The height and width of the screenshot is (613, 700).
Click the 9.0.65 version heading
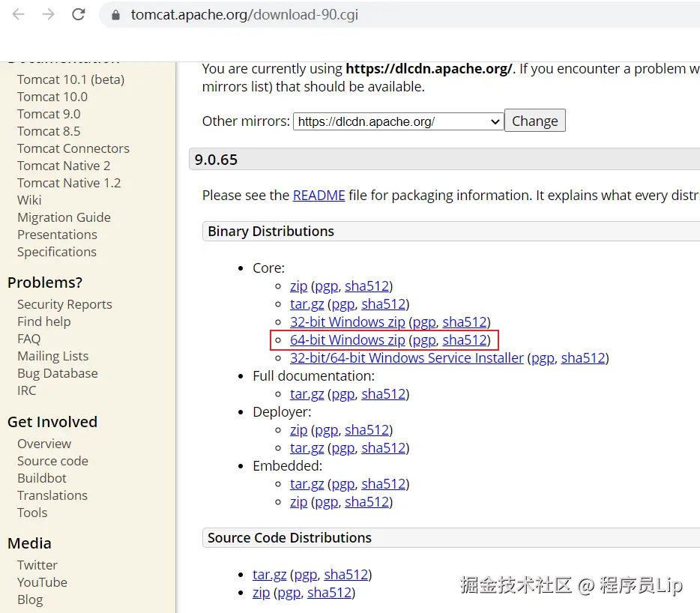click(x=216, y=160)
